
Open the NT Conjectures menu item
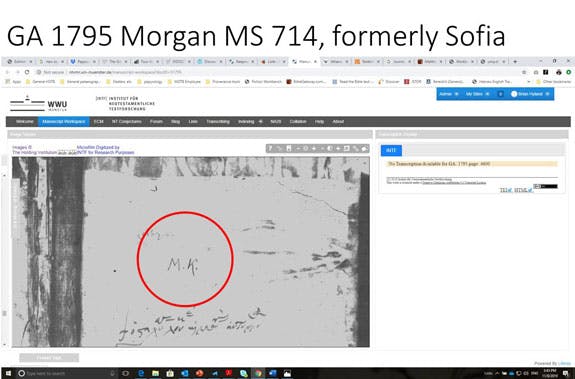click(x=127, y=122)
